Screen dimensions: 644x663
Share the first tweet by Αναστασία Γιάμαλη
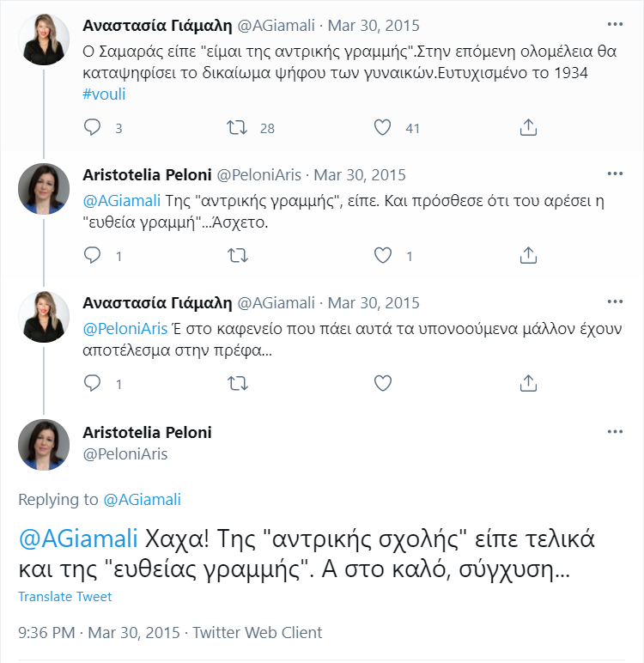pyautogui.click(x=529, y=128)
